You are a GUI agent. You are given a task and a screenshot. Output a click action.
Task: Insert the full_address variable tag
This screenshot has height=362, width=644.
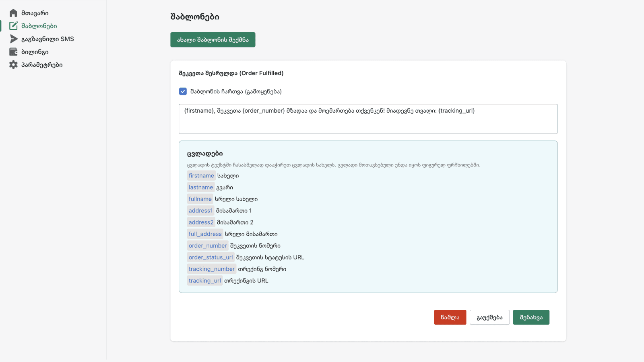pos(205,234)
